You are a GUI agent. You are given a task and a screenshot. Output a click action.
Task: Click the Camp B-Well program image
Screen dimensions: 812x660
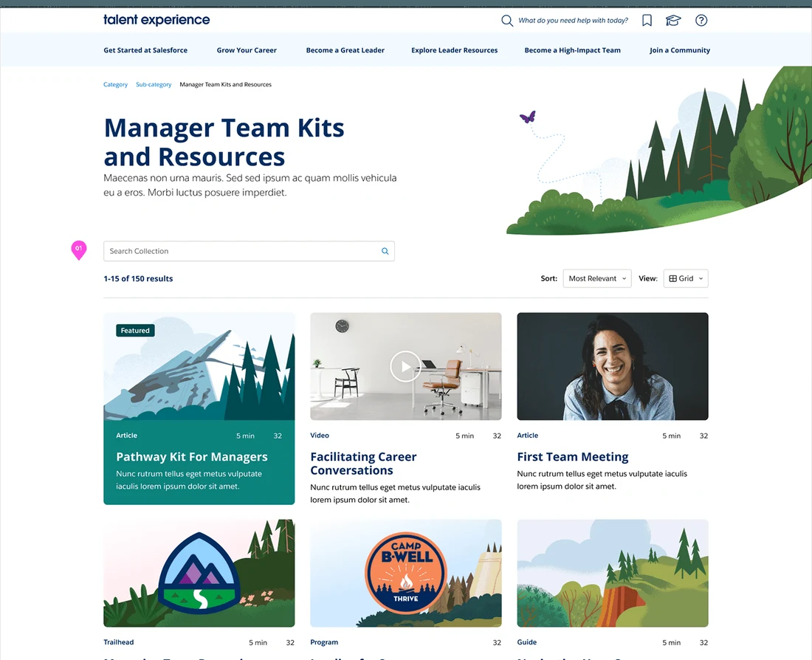tap(405, 573)
